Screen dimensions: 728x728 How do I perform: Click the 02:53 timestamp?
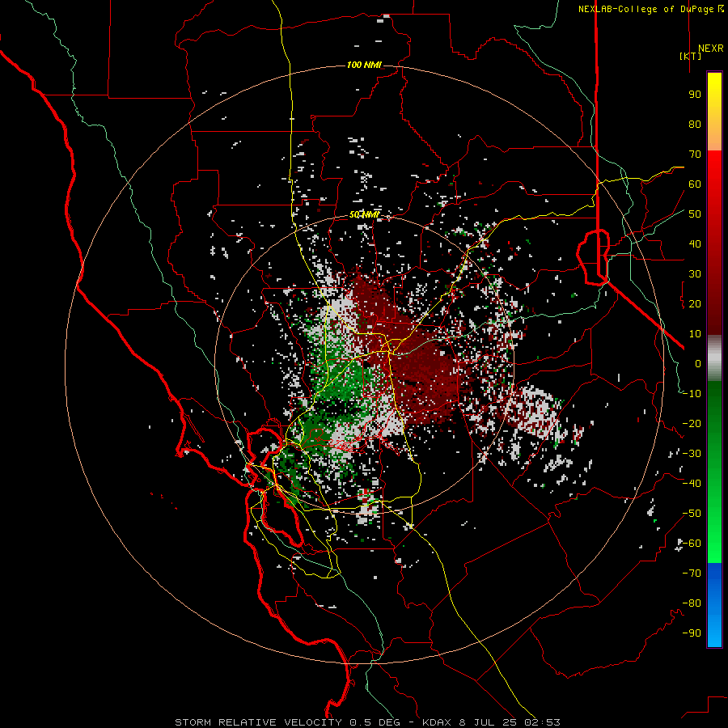tap(542, 722)
